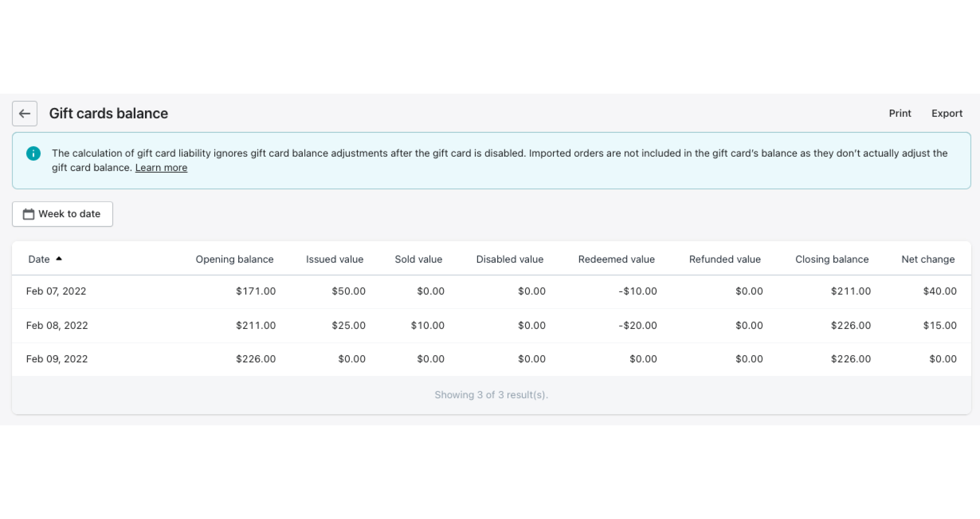Image resolution: width=980 pixels, height=519 pixels.
Task: Click the Gift cards balance page title
Action: pos(109,113)
